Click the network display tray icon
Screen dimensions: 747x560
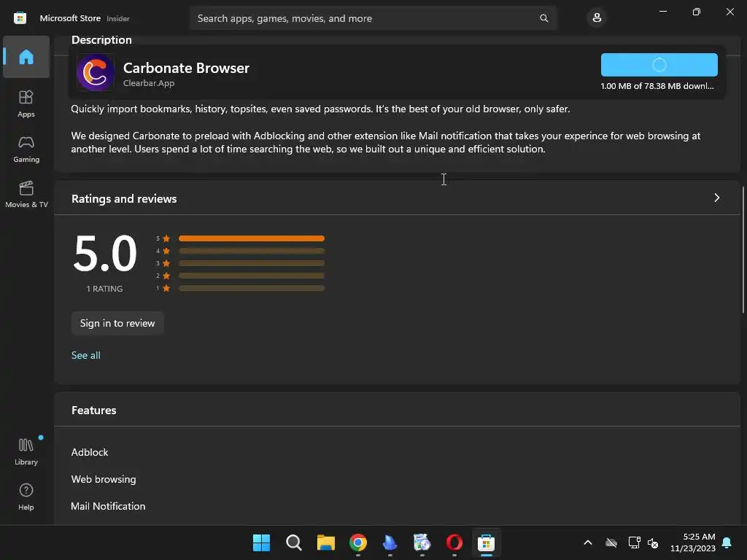click(x=634, y=542)
